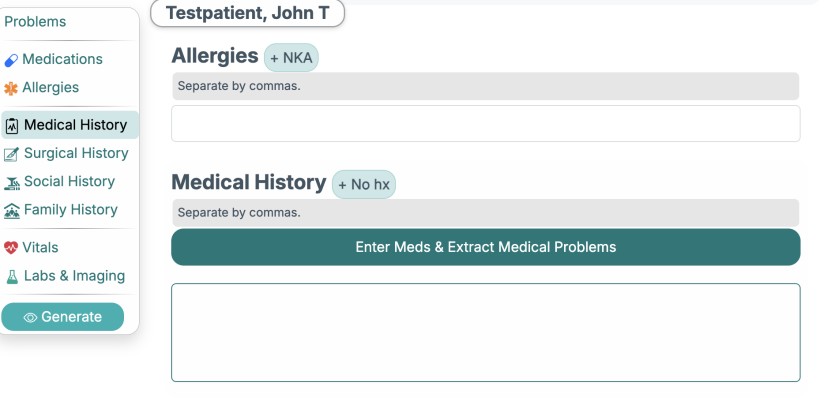The width and height of the screenshot is (820, 405).
Task: Click Enter Meds & Extract Medical Problems
Action: click(485, 247)
